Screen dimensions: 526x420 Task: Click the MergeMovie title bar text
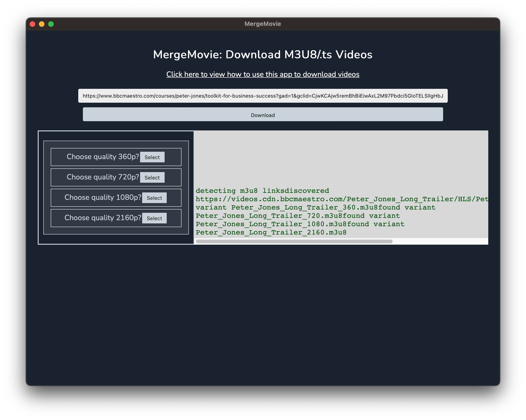click(263, 24)
